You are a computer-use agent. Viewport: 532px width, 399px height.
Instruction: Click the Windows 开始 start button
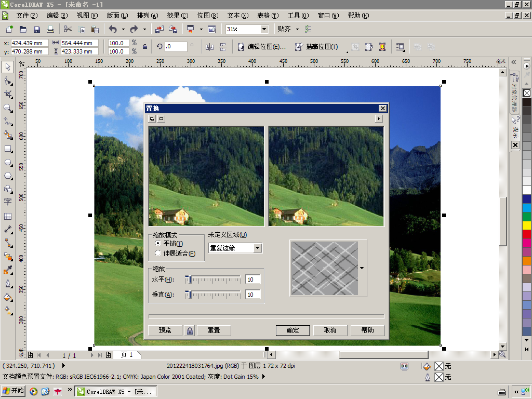pos(13,391)
